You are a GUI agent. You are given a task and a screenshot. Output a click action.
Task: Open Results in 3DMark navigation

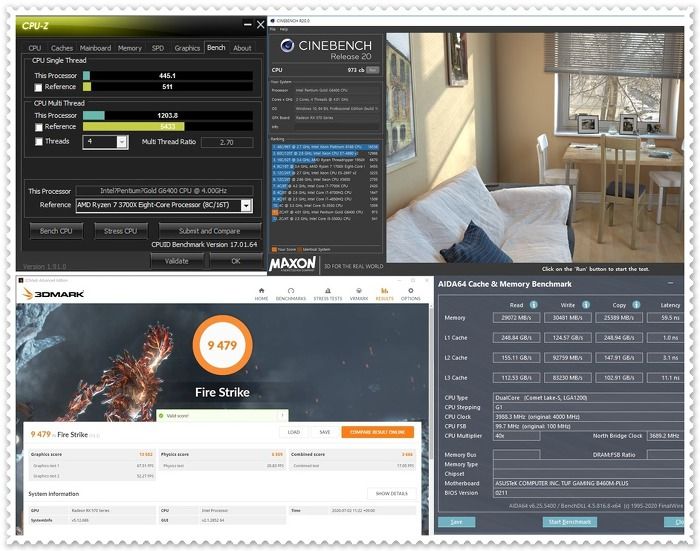pyautogui.click(x=384, y=294)
